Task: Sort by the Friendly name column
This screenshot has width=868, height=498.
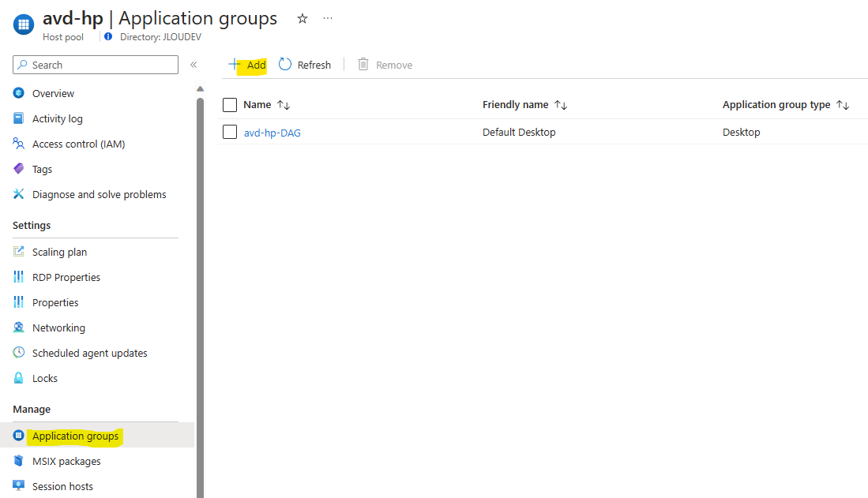Action: pyautogui.click(x=524, y=105)
